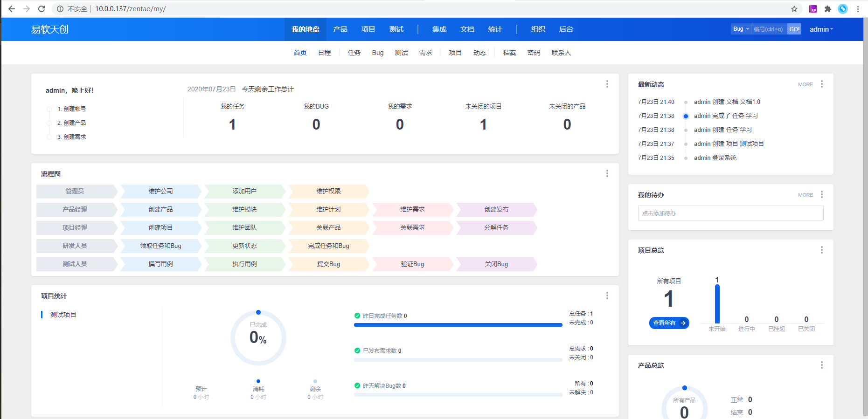Click 关闭Bug in the flowchart

pyautogui.click(x=496, y=264)
